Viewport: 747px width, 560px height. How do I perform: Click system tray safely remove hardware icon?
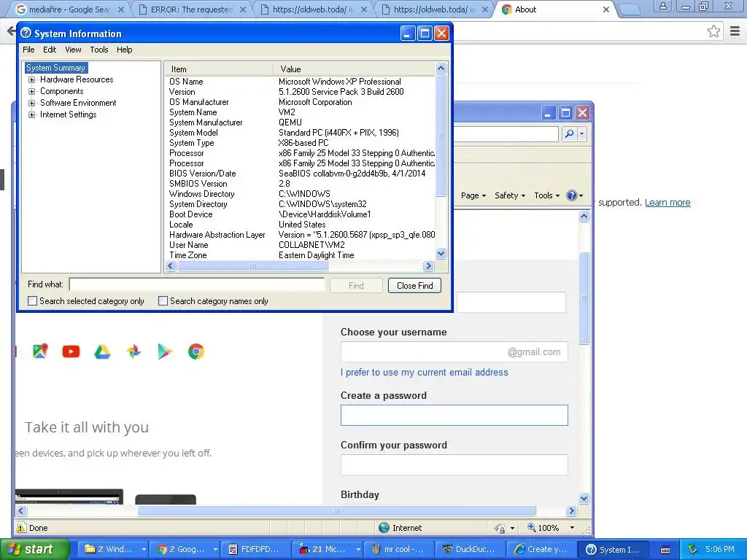coord(693,549)
